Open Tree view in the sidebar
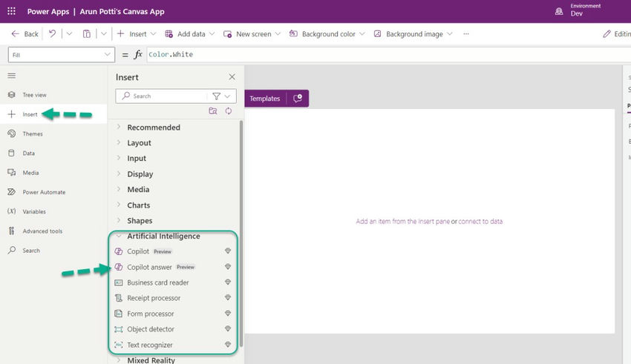This screenshot has height=364, width=631. 53,95
